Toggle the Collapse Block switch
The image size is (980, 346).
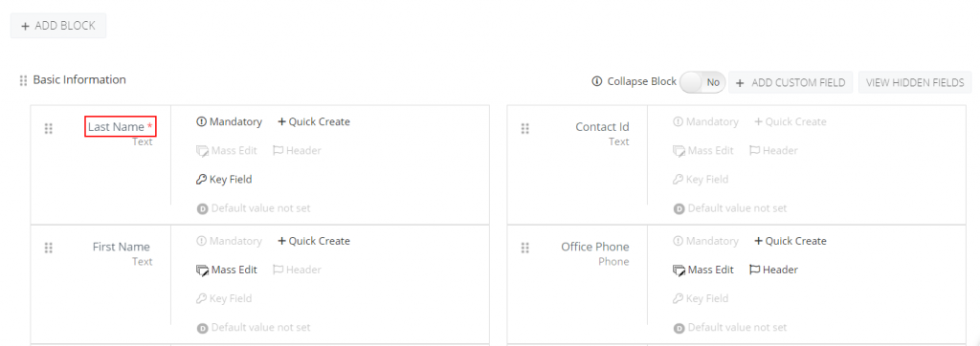coord(702,82)
